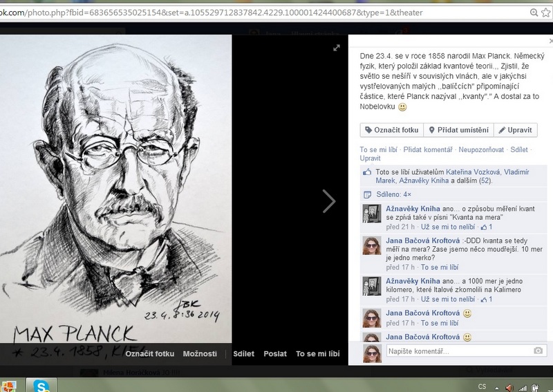Click the thumbs-up icon beside likes list

pos(367,172)
